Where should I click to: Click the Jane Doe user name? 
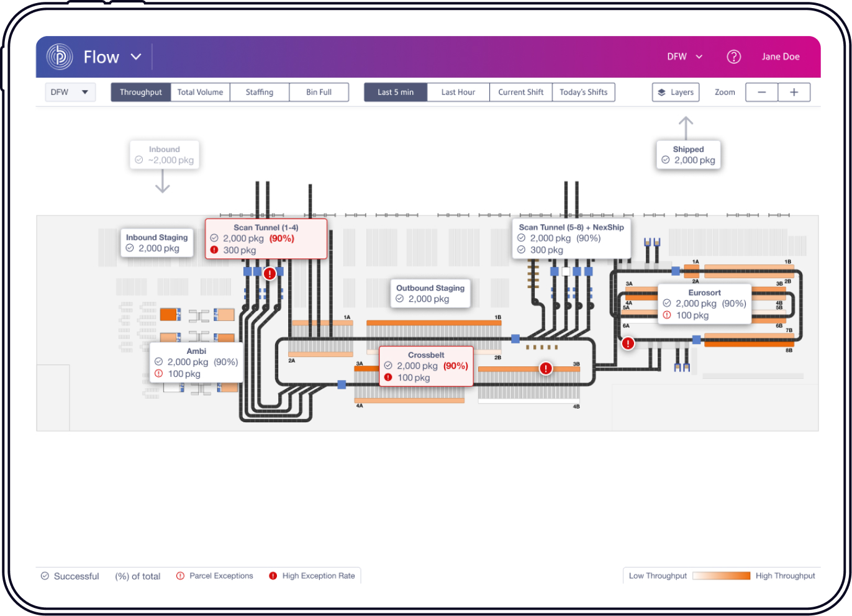[x=780, y=57]
